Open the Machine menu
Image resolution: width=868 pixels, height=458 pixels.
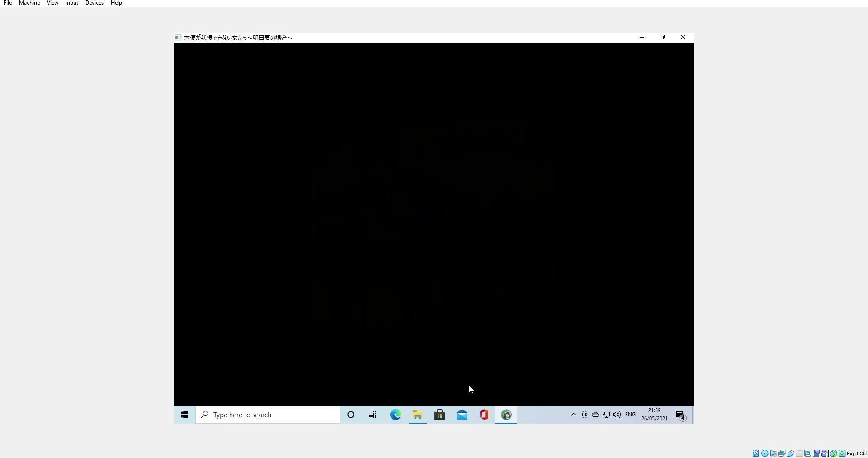point(29,3)
